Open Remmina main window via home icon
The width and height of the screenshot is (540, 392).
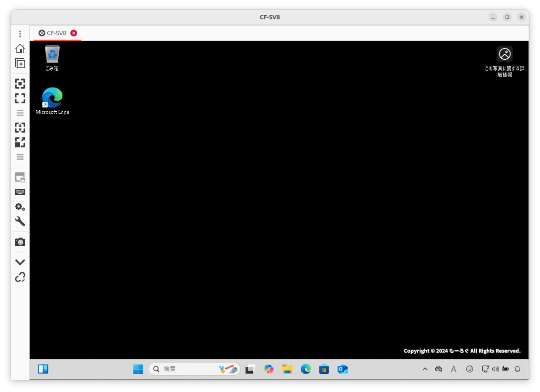[x=20, y=48]
